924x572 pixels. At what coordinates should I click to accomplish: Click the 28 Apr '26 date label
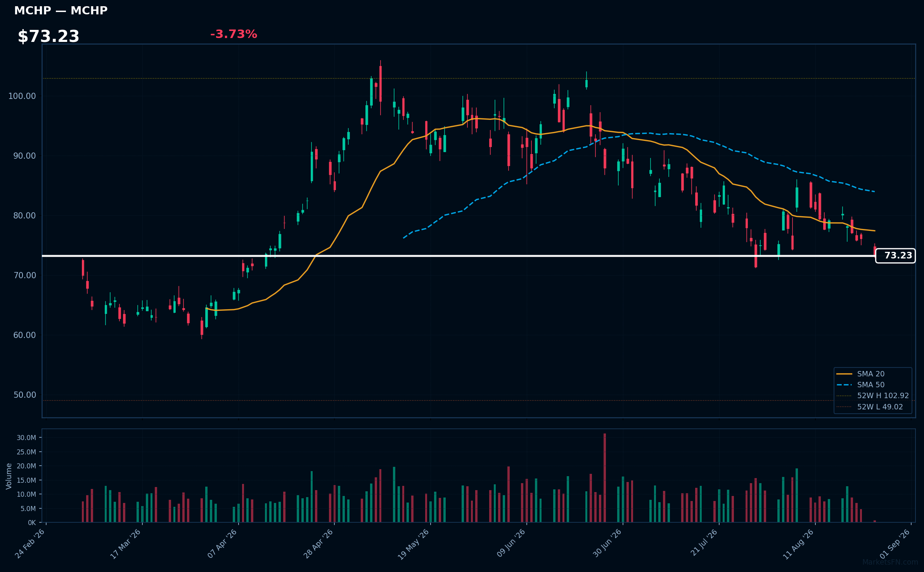click(318, 543)
